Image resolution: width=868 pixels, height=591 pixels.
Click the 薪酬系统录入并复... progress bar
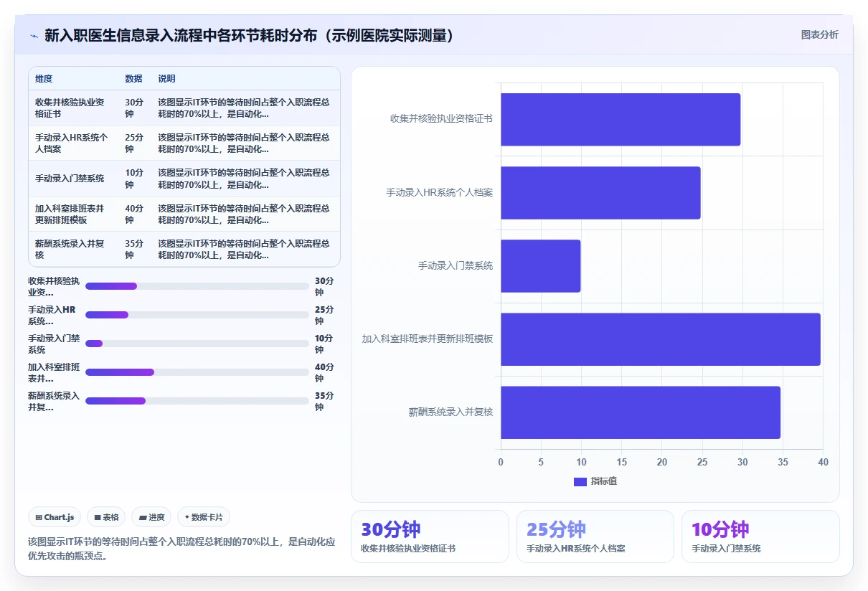click(197, 401)
